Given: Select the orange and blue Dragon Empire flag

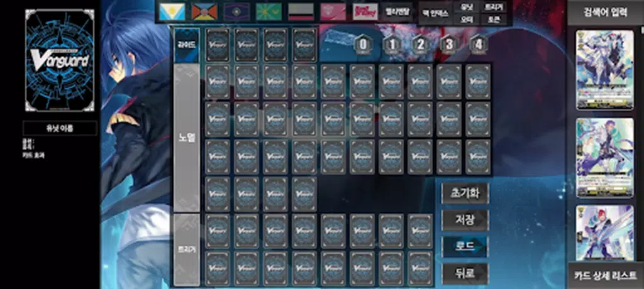Looking at the screenshot, I should coord(204,11).
